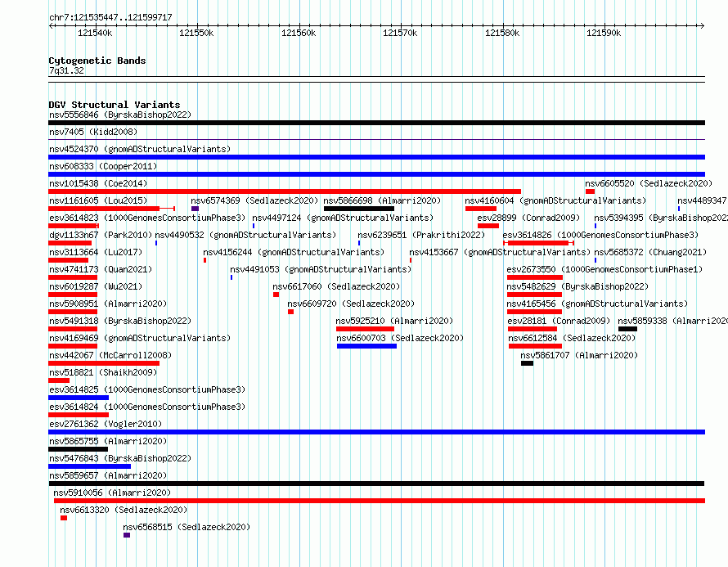This screenshot has height=567, width=728.
Task: Click the Cytogenetic Bands track title
Action: coord(97,61)
